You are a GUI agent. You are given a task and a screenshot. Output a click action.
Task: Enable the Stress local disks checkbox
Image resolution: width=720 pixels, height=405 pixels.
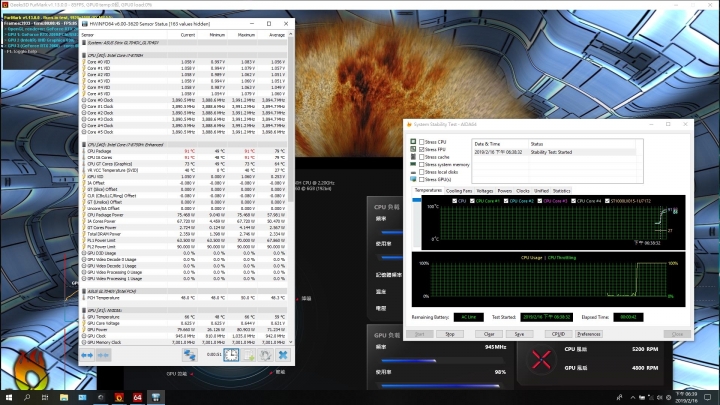click(x=422, y=172)
